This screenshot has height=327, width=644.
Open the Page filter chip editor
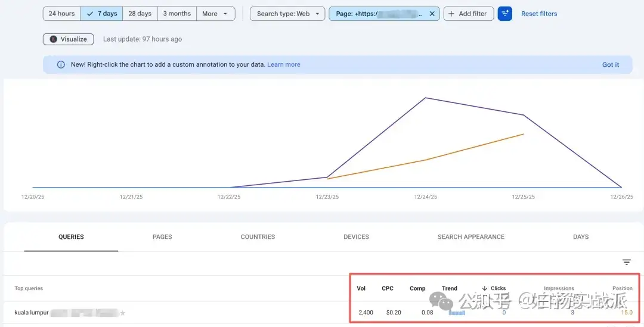click(x=378, y=14)
